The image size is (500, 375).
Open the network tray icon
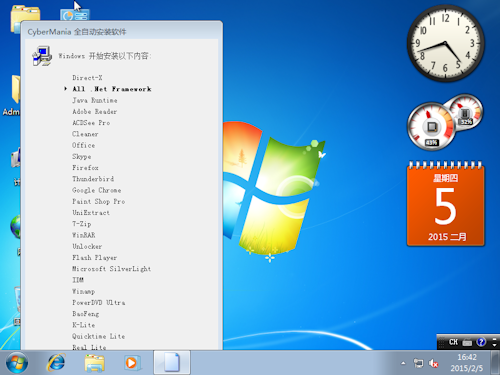coord(418,363)
